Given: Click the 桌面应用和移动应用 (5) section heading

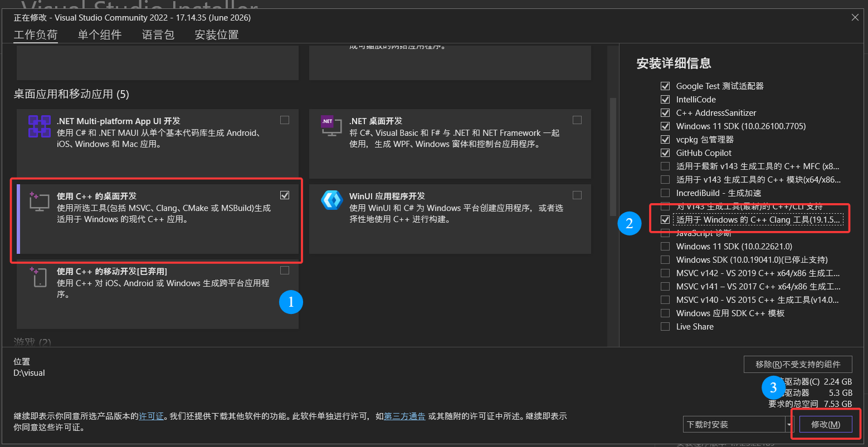Looking at the screenshot, I should [71, 94].
